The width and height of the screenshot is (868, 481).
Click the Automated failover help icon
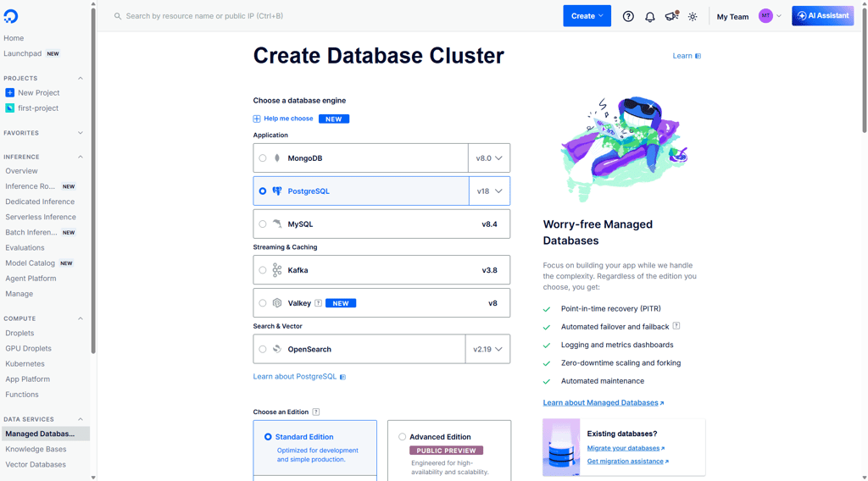676,326
